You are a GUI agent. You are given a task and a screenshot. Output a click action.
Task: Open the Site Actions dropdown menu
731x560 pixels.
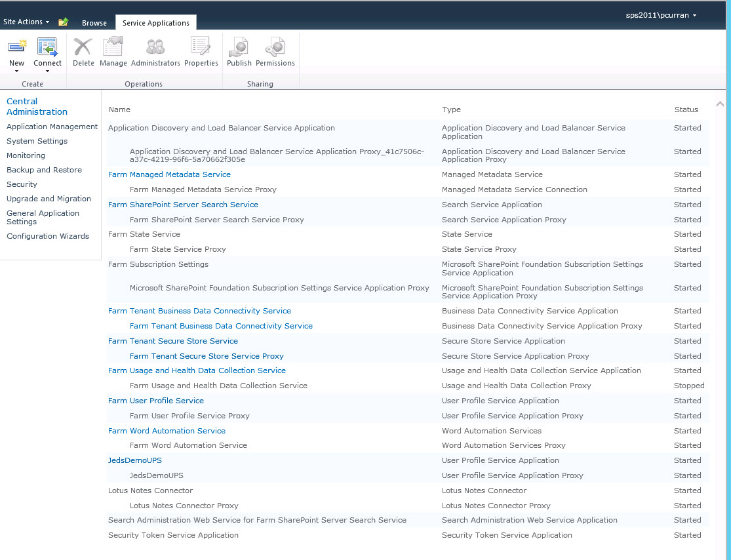[x=26, y=21]
